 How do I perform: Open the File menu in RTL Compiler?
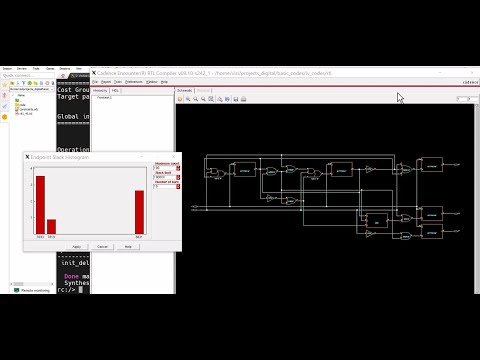click(95, 82)
